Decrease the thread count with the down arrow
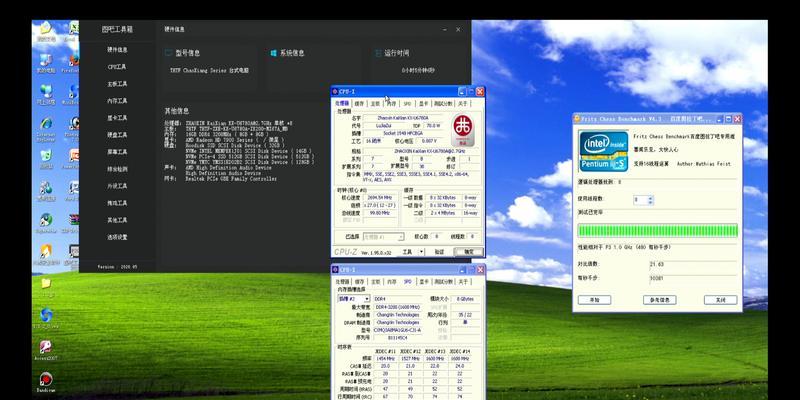 pos(650,202)
